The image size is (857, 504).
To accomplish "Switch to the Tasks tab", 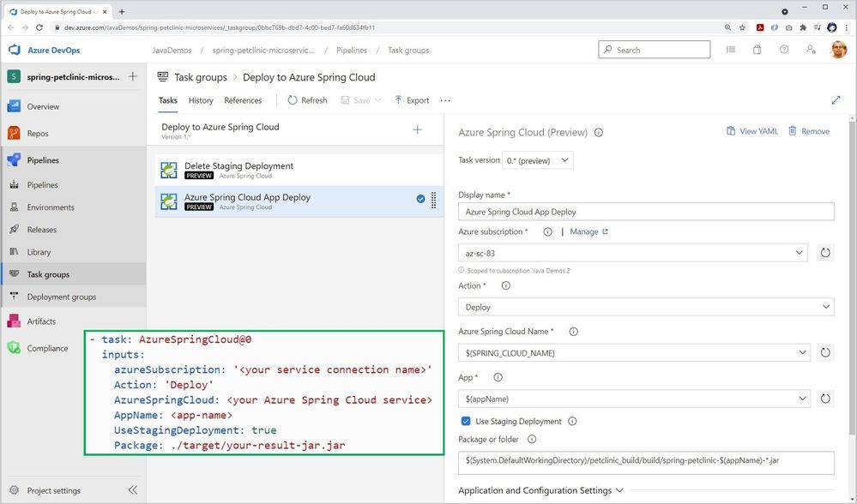I will pyautogui.click(x=168, y=100).
